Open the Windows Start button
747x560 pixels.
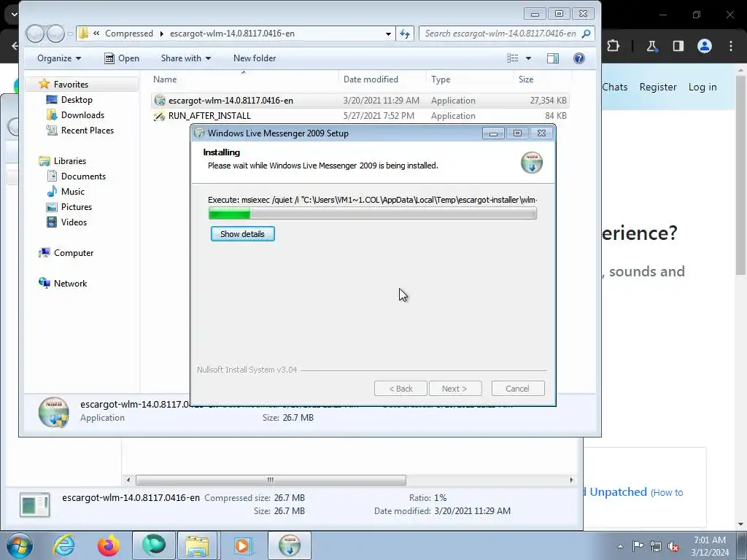tap(20, 545)
